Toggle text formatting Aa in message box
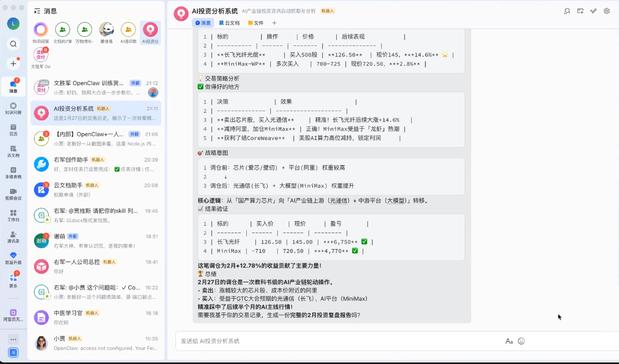 click(509, 341)
